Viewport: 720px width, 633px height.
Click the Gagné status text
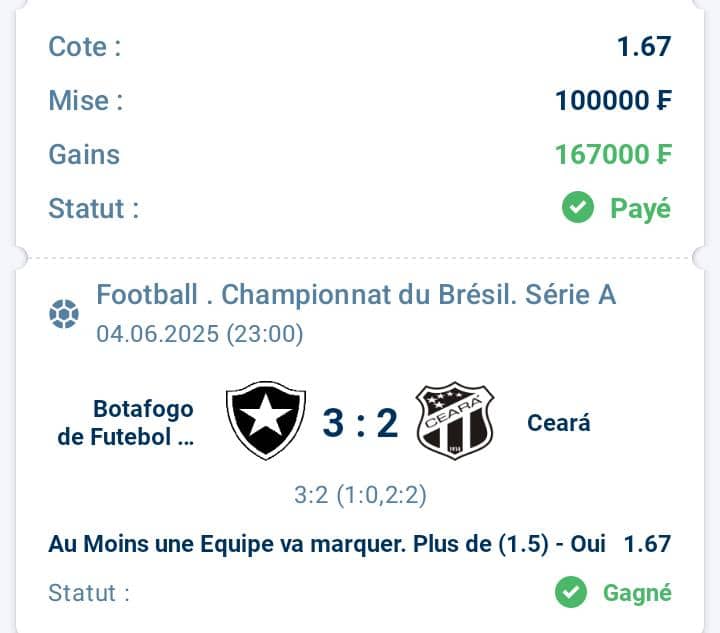(x=637, y=593)
